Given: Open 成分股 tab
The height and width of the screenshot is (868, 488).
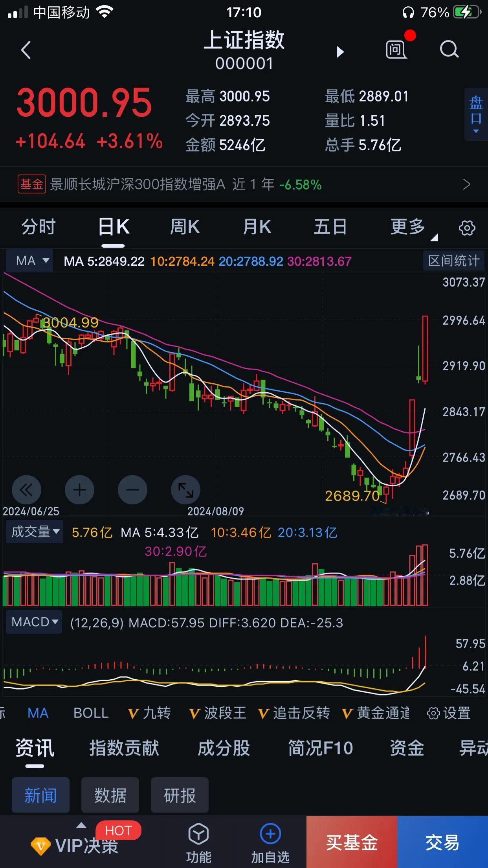Looking at the screenshot, I should pos(224,748).
